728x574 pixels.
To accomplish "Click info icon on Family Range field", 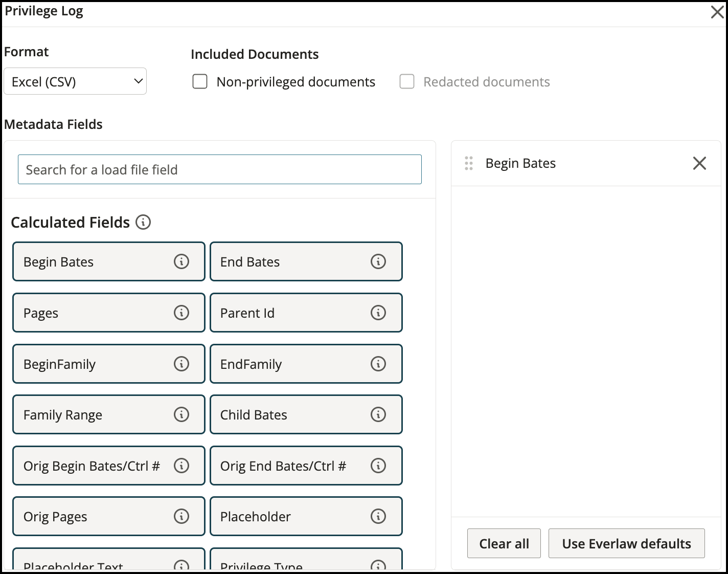I will tap(181, 414).
